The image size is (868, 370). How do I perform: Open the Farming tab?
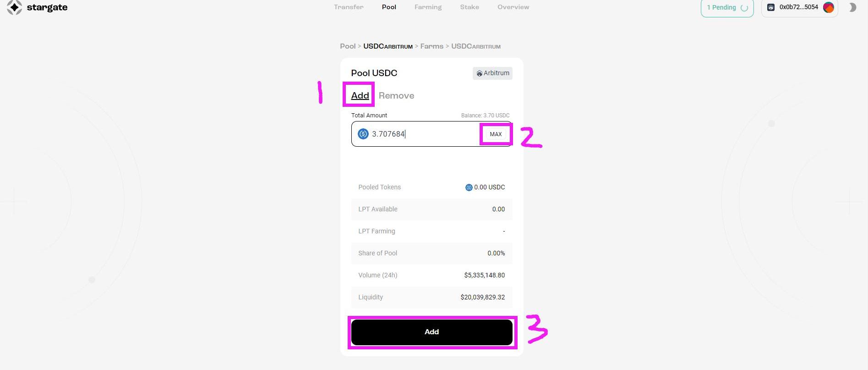[428, 7]
